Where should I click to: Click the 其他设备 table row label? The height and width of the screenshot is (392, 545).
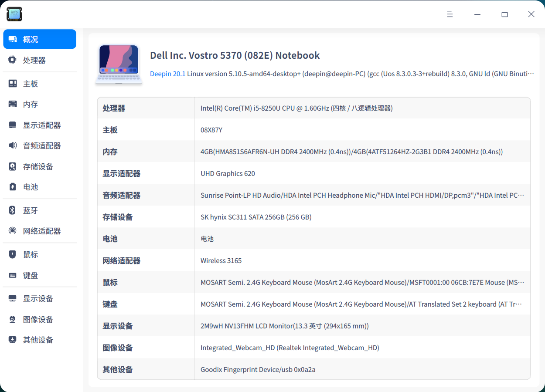click(118, 369)
